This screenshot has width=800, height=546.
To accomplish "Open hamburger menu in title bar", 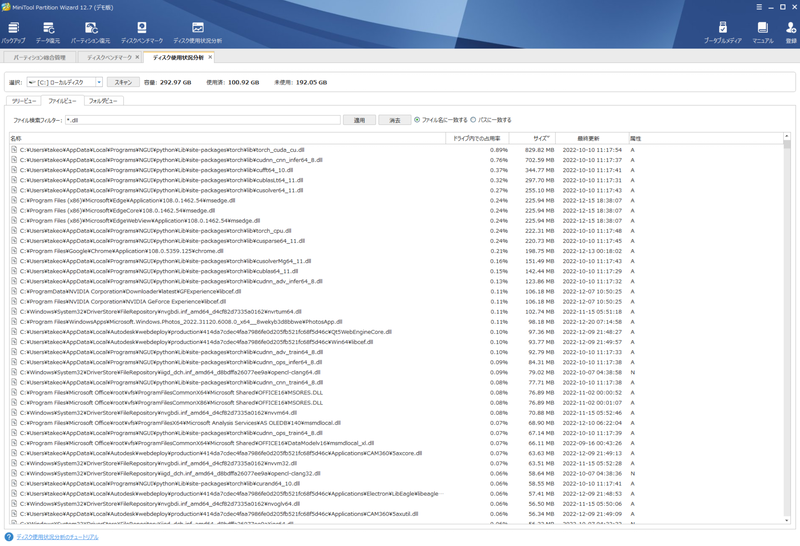I will (x=759, y=7).
